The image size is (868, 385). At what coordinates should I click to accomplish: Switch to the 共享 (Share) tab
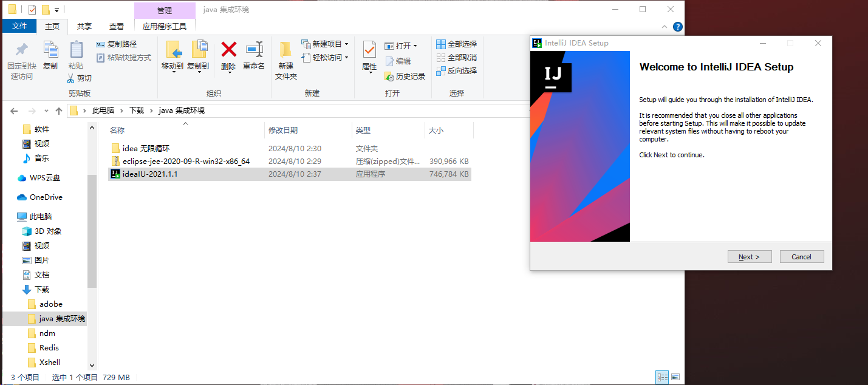click(84, 27)
